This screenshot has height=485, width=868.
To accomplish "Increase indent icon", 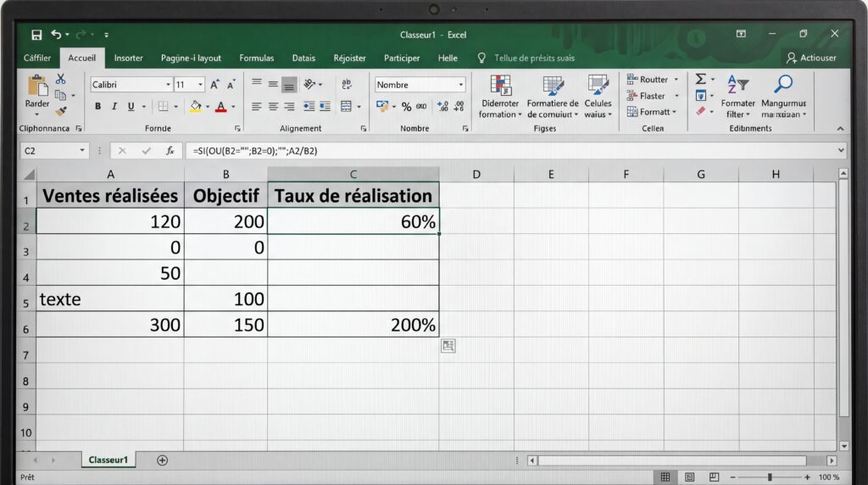I will (x=325, y=106).
